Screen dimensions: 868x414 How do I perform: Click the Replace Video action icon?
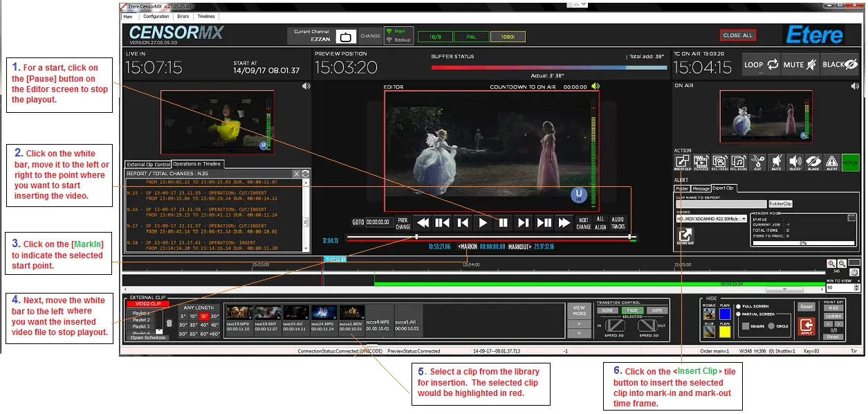[x=719, y=163]
